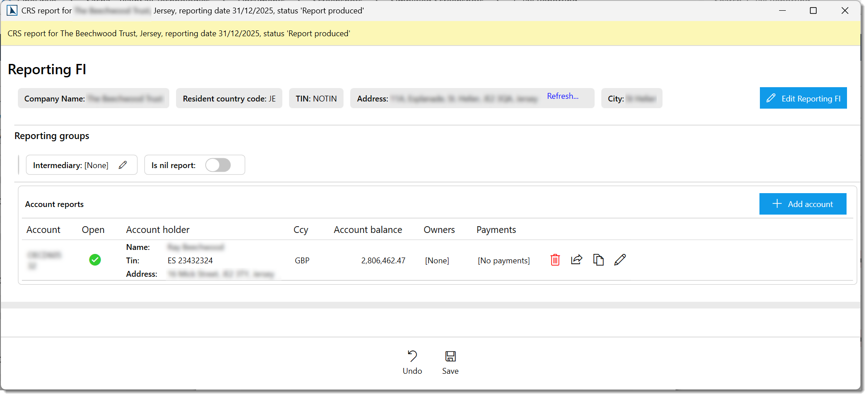Open Edit Reporting FI
Screen dimensions: 868x397
click(x=803, y=98)
